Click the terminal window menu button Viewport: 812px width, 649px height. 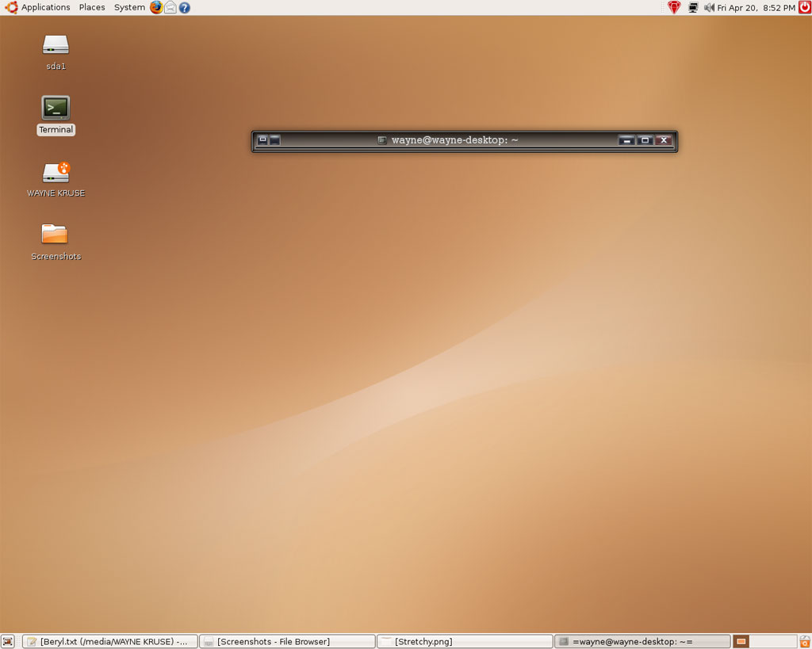[x=262, y=139]
